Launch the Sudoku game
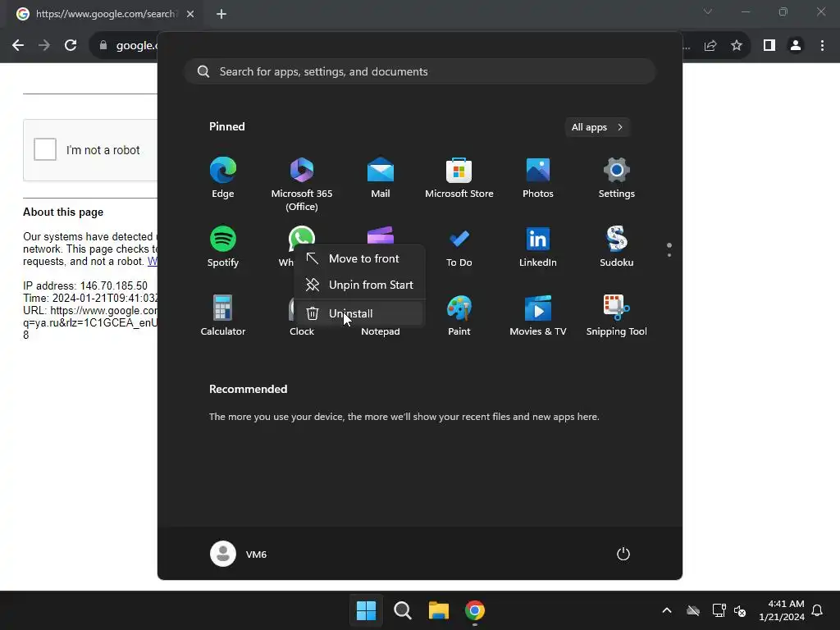This screenshot has height=630, width=840. point(617,246)
